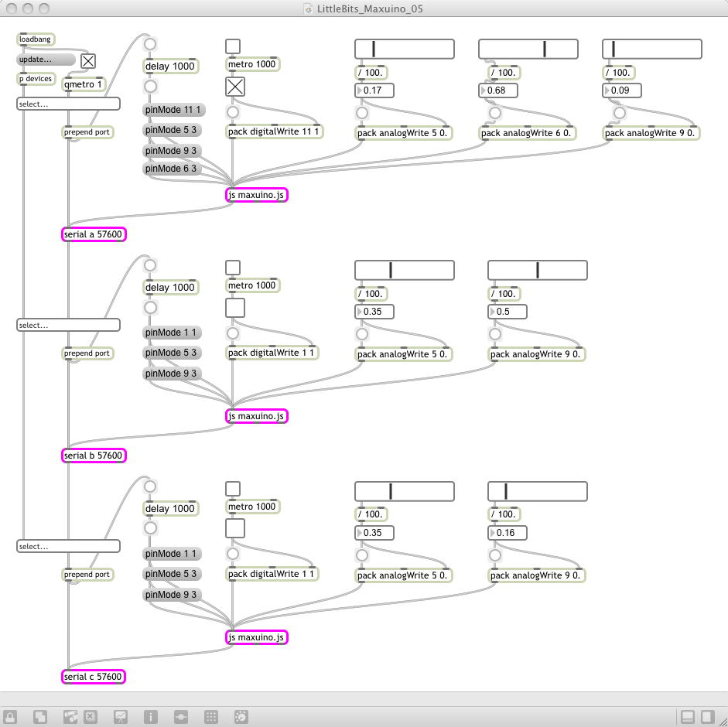Image resolution: width=728 pixels, height=727 pixels.
Task: Click the slider feeding the 0.17 value
Action: coord(405,49)
